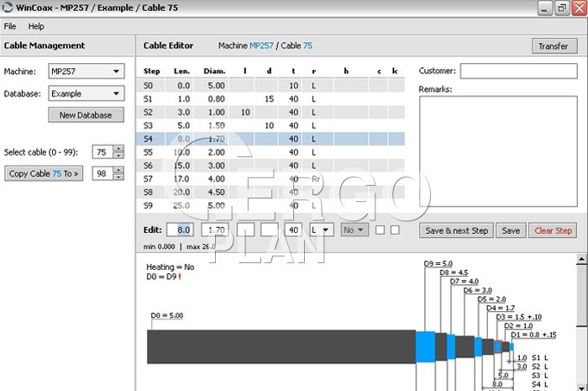This screenshot has width=588, height=391.
Task: Click the D0 = 5.00 label in the diagram
Action: click(167, 315)
